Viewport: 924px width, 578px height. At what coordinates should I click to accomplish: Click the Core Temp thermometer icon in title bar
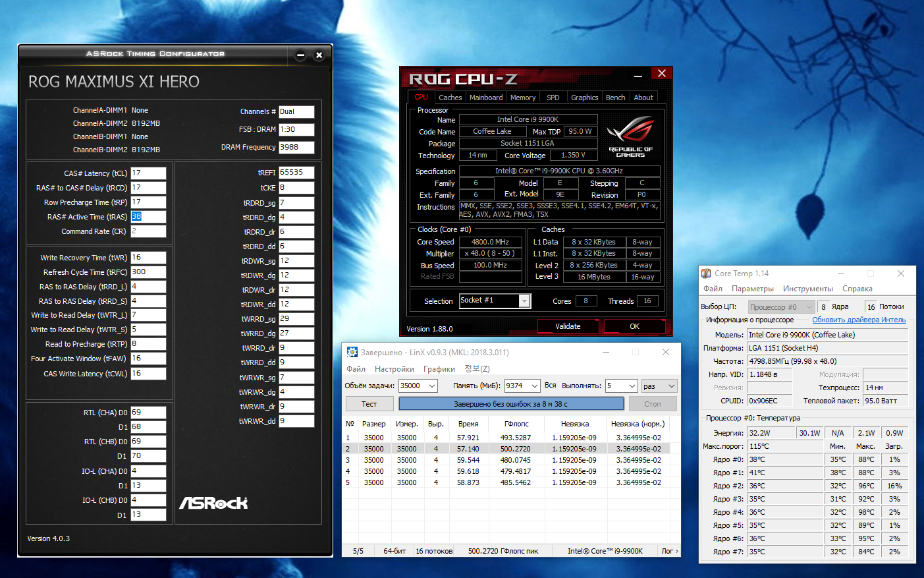point(706,274)
